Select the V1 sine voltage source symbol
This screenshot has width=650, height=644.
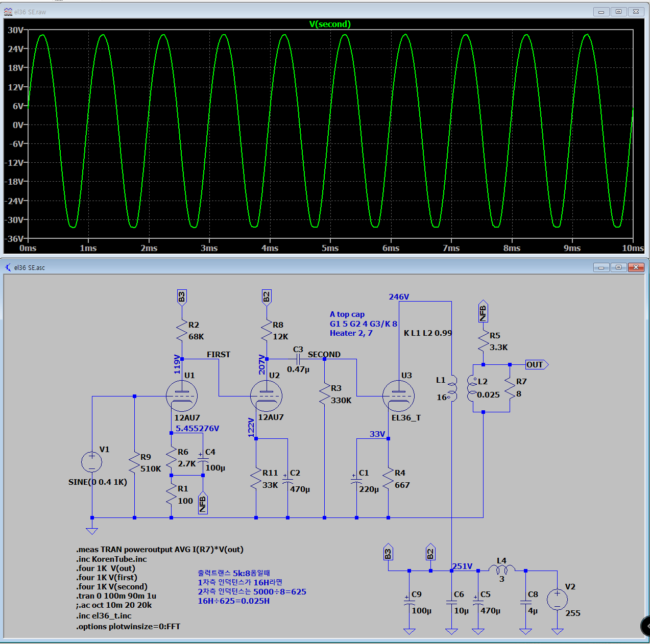(92, 462)
